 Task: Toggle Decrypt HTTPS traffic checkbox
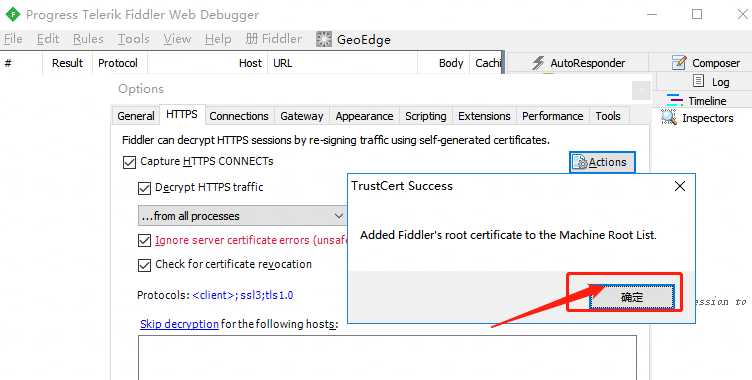click(144, 188)
